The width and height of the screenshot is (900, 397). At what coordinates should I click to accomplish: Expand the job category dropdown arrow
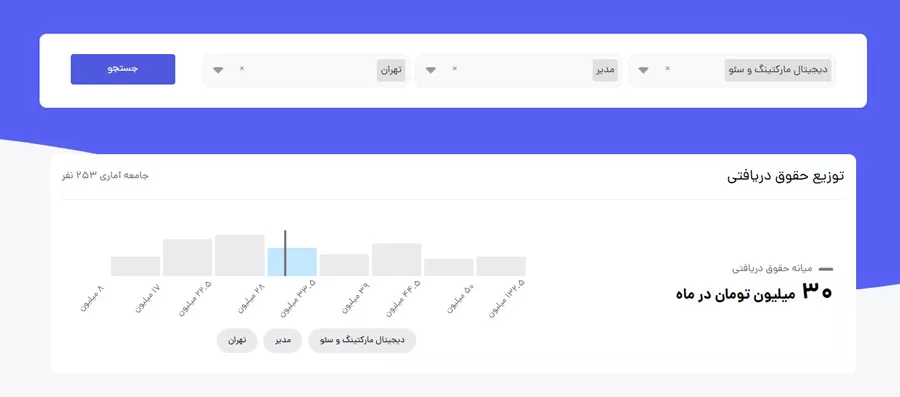click(643, 70)
